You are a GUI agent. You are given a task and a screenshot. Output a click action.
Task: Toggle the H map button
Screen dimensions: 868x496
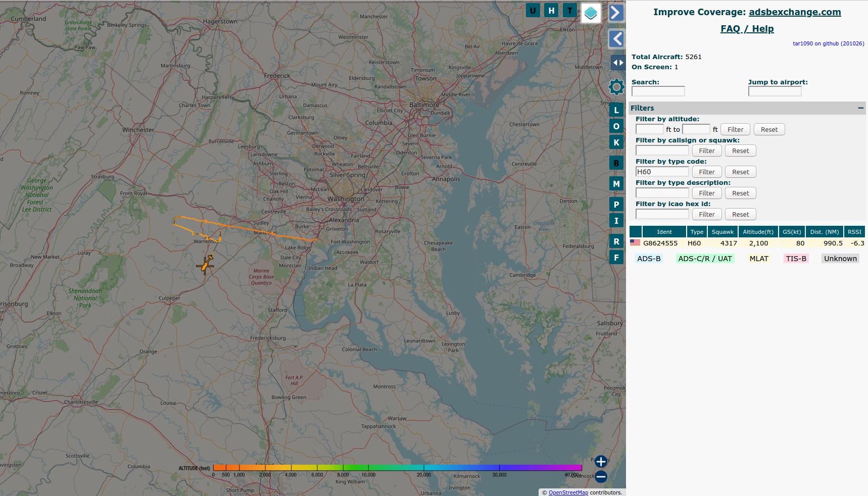pos(551,10)
